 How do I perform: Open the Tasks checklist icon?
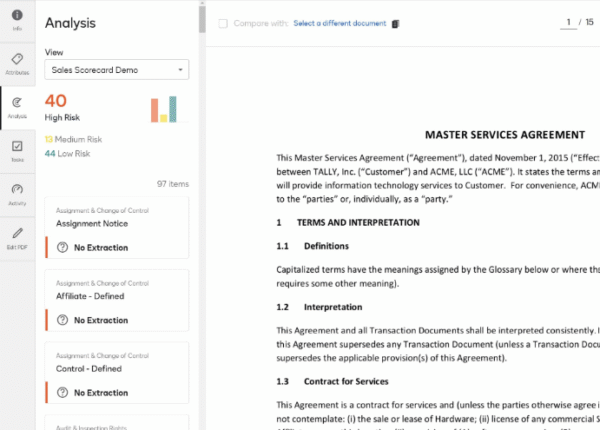point(17,150)
